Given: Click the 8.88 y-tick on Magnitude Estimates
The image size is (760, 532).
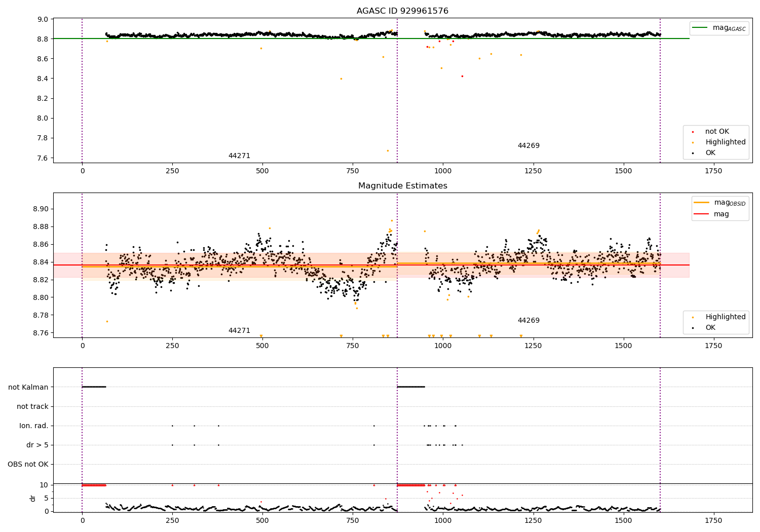Looking at the screenshot, I should [41, 226].
